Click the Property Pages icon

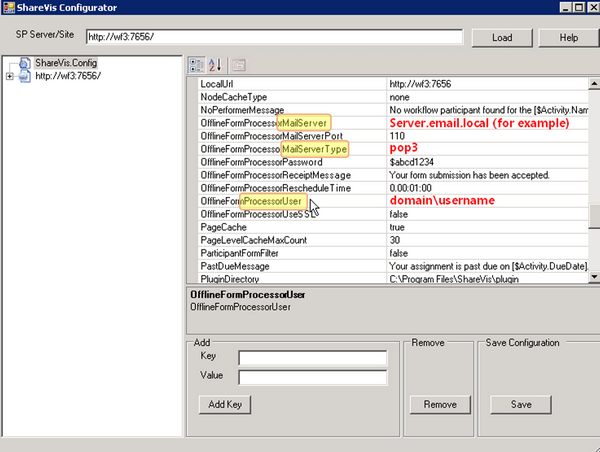(239, 65)
